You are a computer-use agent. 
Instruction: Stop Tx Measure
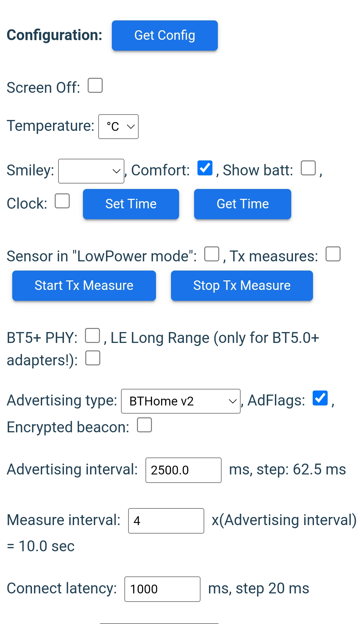coord(242,285)
